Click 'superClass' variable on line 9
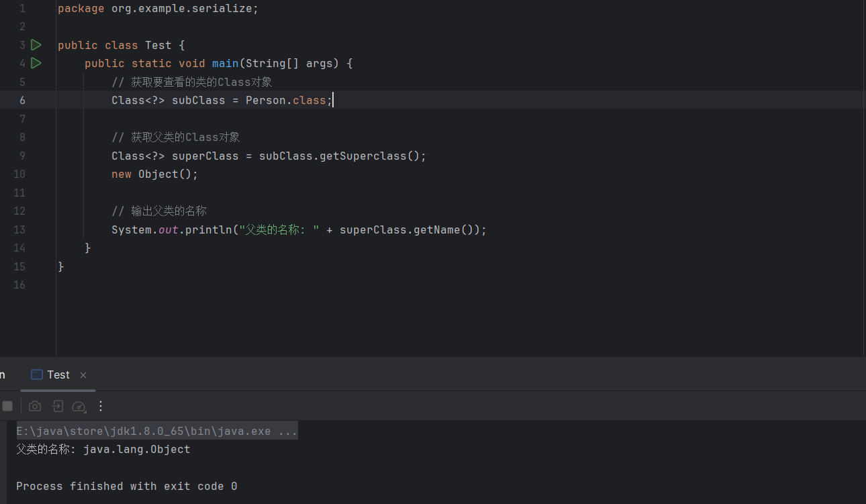Viewport: 866px width, 504px height. tap(205, 156)
